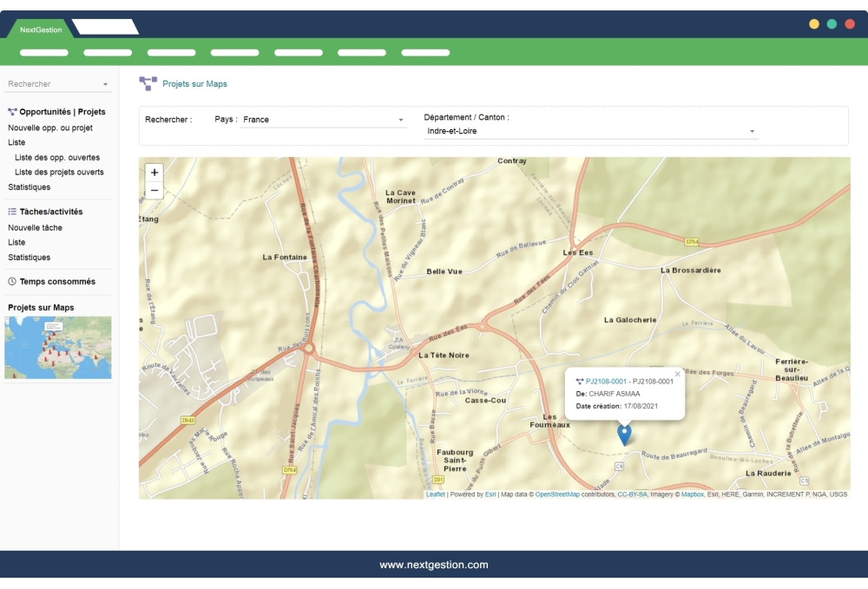The width and height of the screenshot is (868, 589).
Task: Click the Opportunités | Projets sidebar icon
Action: tap(11, 111)
